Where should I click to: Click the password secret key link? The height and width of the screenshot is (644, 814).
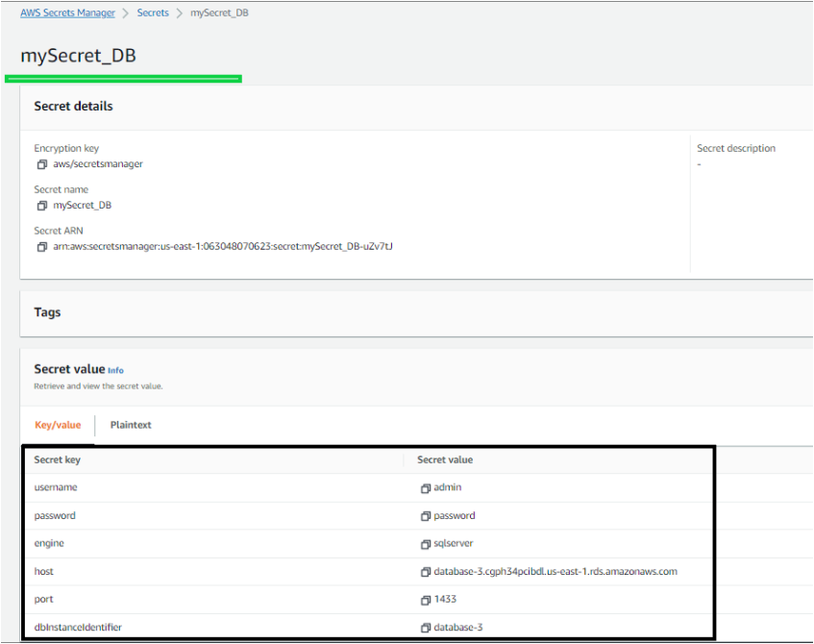(55, 515)
